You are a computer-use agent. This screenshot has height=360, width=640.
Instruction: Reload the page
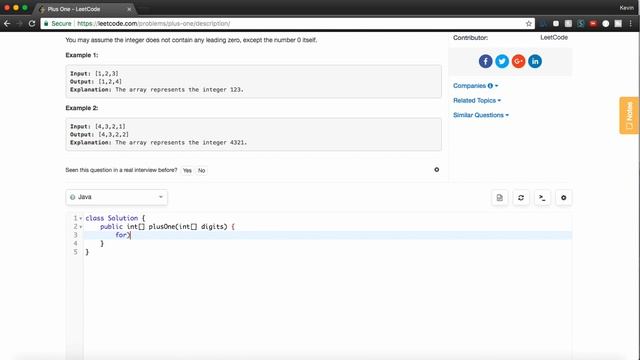pos(32,24)
